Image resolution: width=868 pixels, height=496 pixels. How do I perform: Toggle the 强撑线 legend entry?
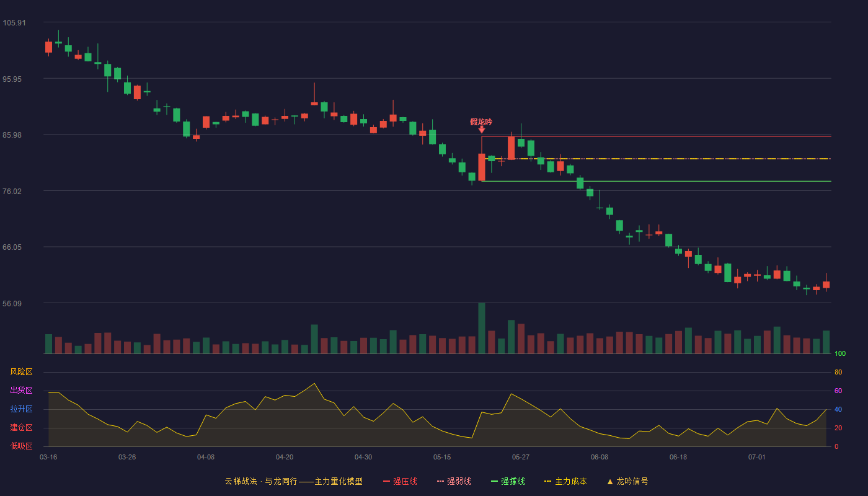pyautogui.click(x=508, y=481)
